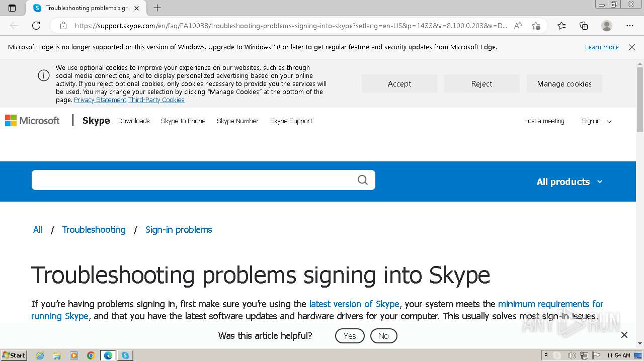Open Chrome from taskbar
The width and height of the screenshot is (644, 362).
tap(91, 355)
